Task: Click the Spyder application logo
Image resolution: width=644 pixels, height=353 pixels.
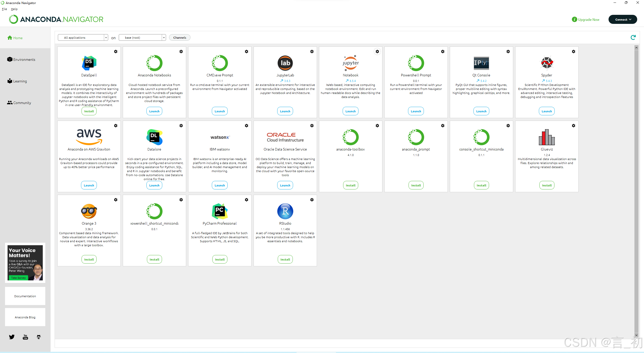Action: (x=547, y=63)
